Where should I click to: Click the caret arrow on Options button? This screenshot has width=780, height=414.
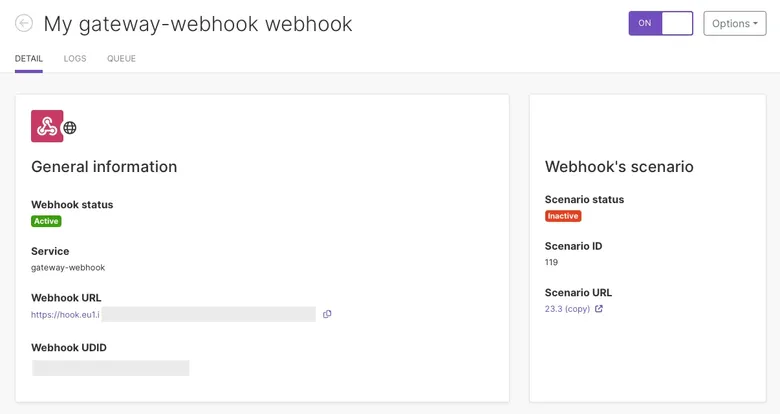756,23
